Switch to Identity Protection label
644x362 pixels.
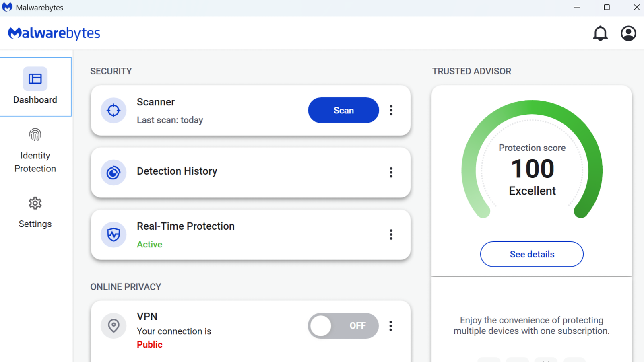point(35,162)
